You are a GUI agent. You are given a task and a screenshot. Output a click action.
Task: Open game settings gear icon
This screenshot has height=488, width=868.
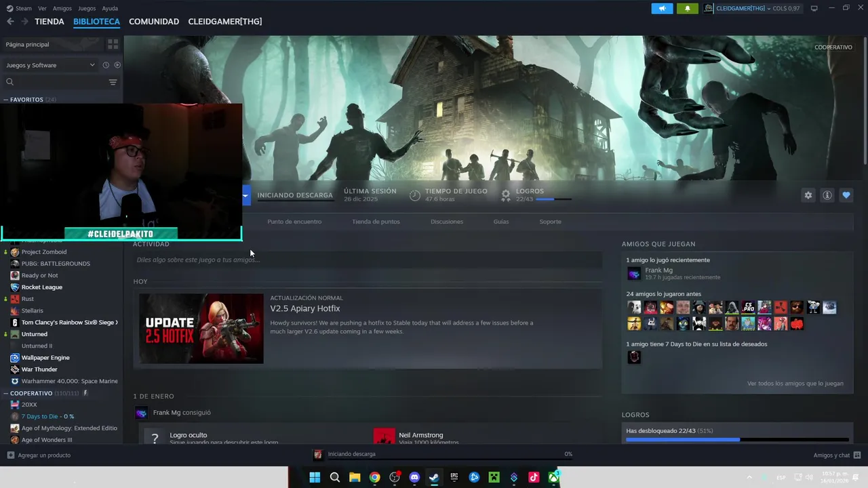coord(808,195)
